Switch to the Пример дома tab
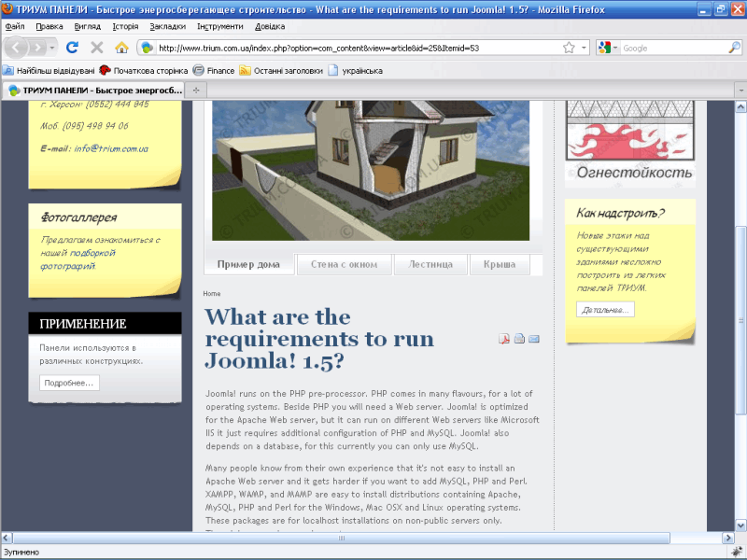 point(248,264)
